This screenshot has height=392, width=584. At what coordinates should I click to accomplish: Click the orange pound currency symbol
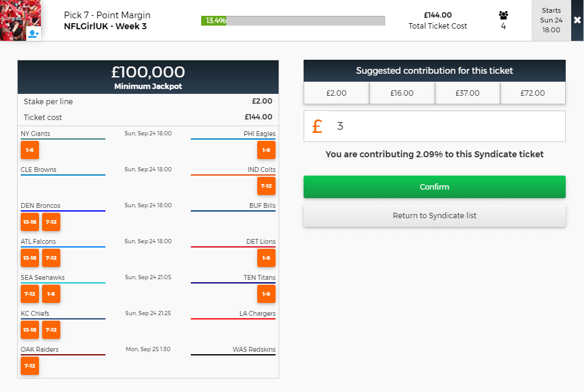click(x=317, y=126)
